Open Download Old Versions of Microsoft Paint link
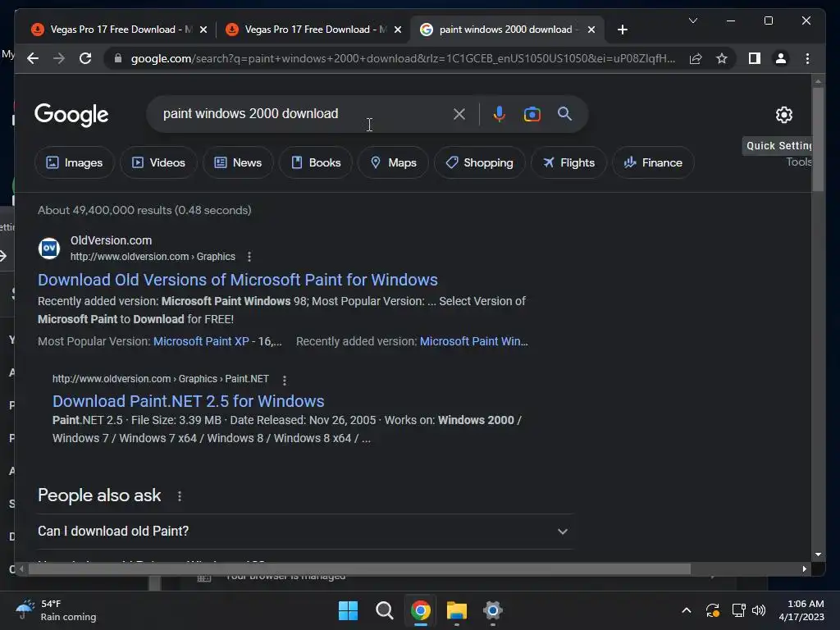Image resolution: width=840 pixels, height=630 pixels. (x=238, y=280)
